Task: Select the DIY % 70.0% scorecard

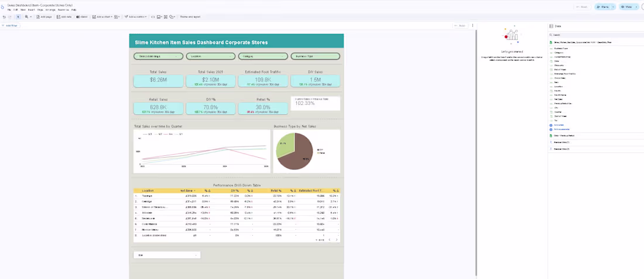Action: 211,108
